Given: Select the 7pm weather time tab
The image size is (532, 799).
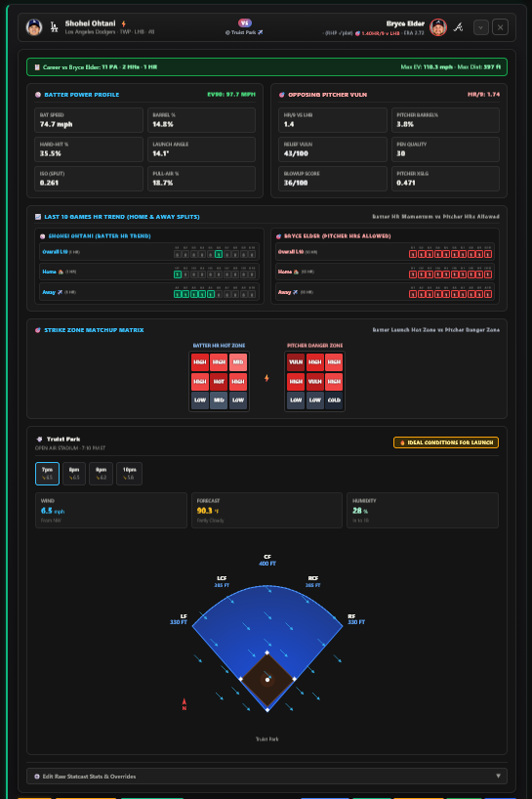Looking at the screenshot, I should pos(48,474).
